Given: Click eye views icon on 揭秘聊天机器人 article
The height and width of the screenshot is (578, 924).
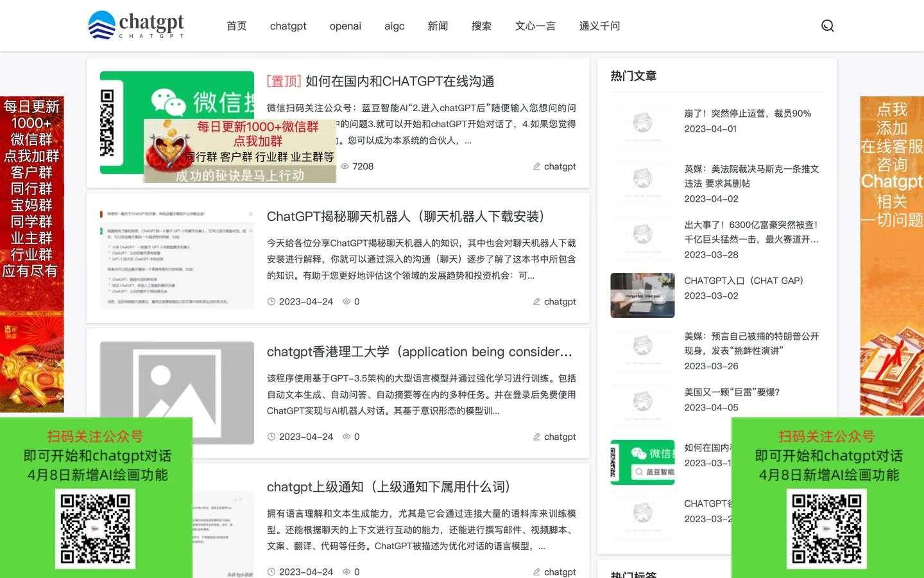Looking at the screenshot, I should (x=346, y=302).
